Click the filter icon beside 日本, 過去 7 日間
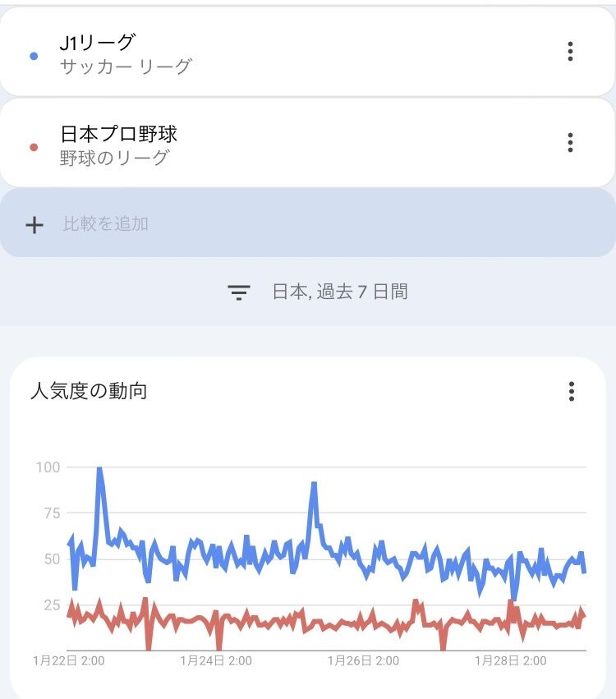Image resolution: width=616 pixels, height=699 pixels. click(239, 292)
